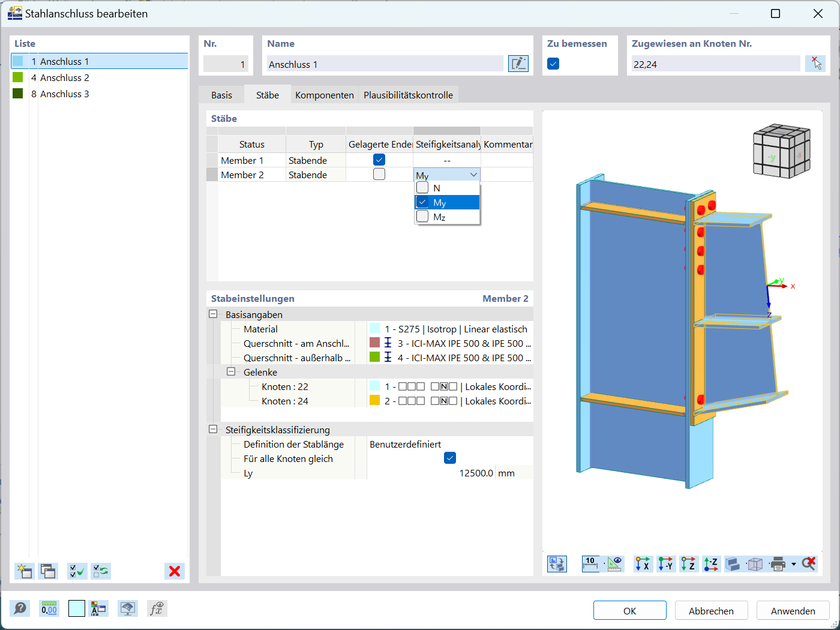The width and height of the screenshot is (840, 630).
Task: Create a new steel joint in the list
Action: [x=25, y=571]
